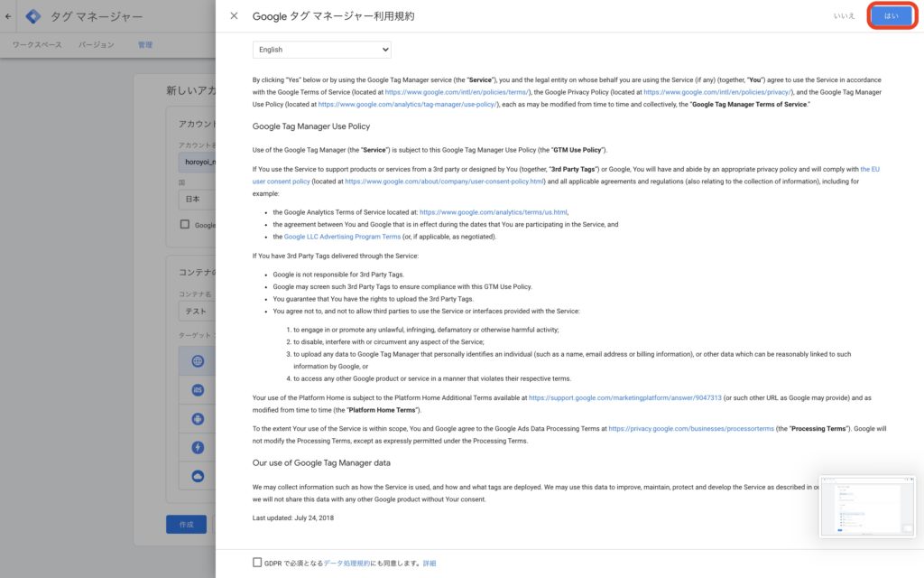Screen dimensions: 924x578
Task: Click 'to disable, interfere with or circumvent' list item
Action: [389, 342]
